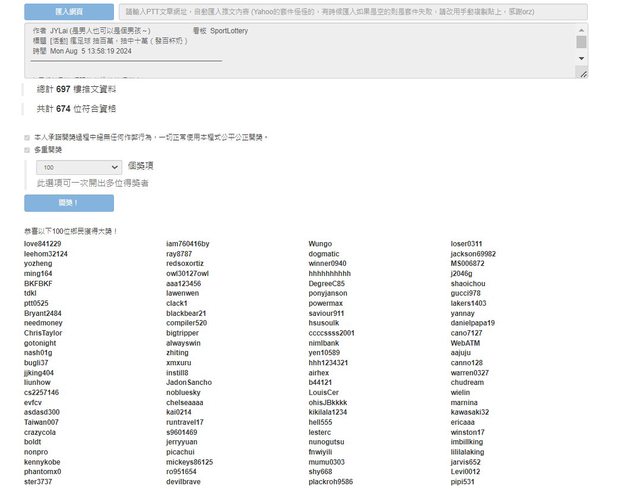Click the text area scroll-down arrow
Viewport: 640px width, 489px height.
tap(581, 74)
